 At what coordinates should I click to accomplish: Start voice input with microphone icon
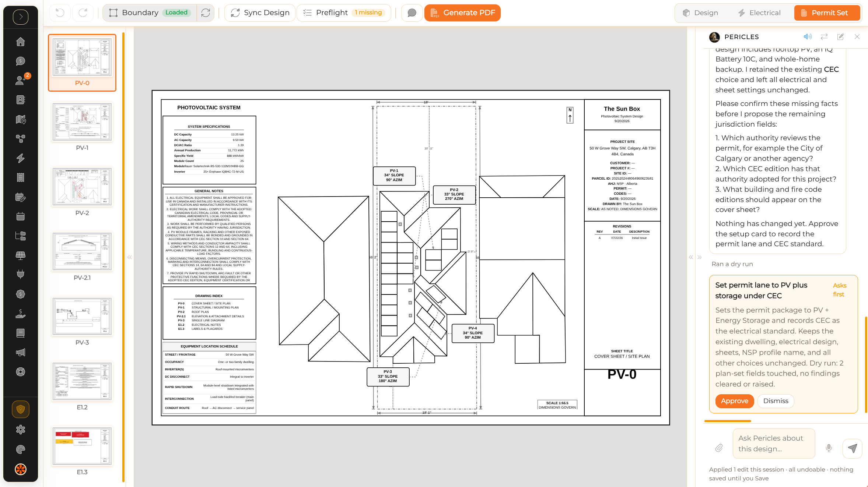tap(829, 448)
